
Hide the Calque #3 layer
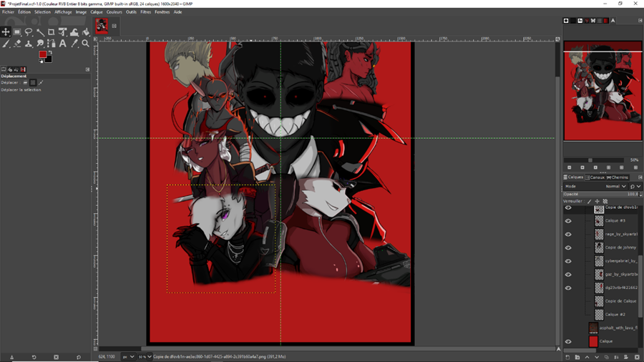[x=568, y=221]
